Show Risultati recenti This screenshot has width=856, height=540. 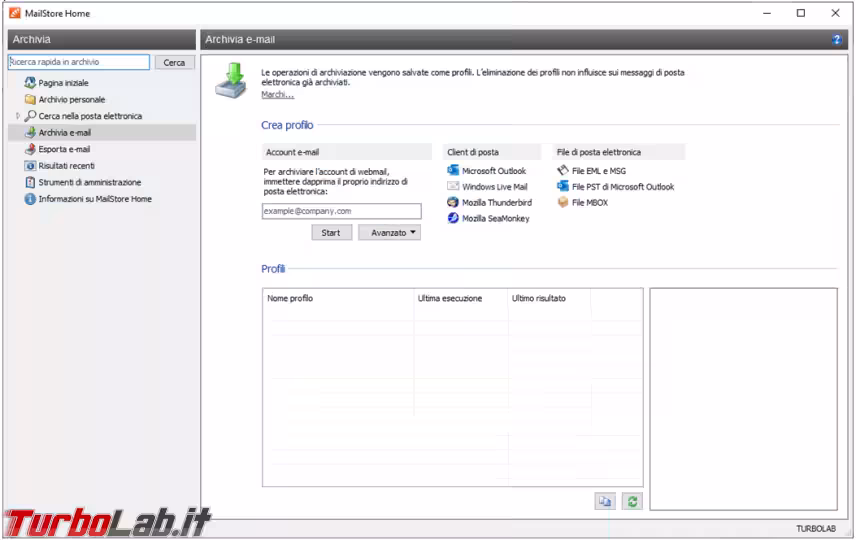pyautogui.click(x=66, y=165)
